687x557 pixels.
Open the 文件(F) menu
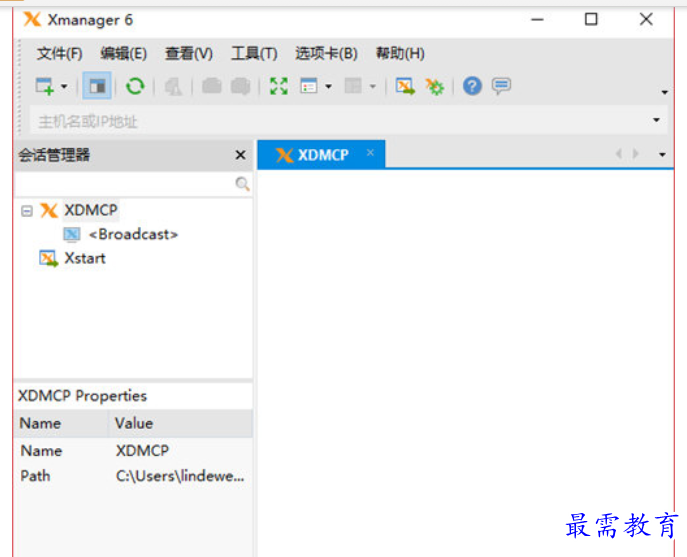click(60, 53)
